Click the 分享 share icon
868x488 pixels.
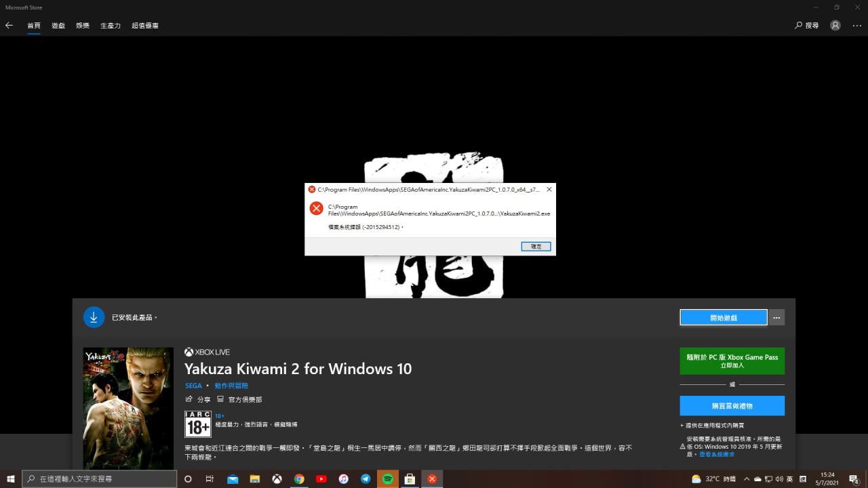click(189, 400)
